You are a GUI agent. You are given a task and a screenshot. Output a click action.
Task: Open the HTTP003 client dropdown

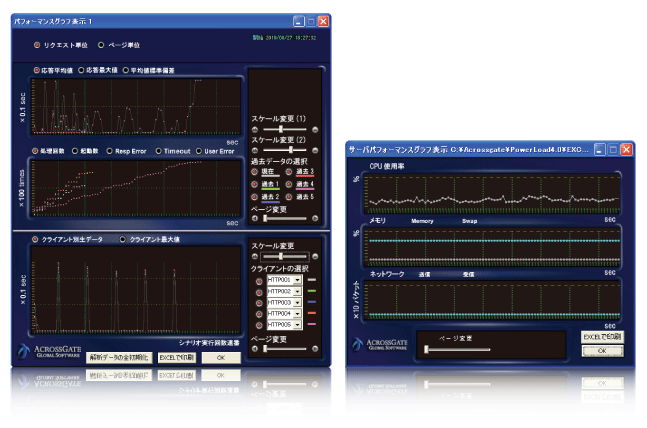298,303
